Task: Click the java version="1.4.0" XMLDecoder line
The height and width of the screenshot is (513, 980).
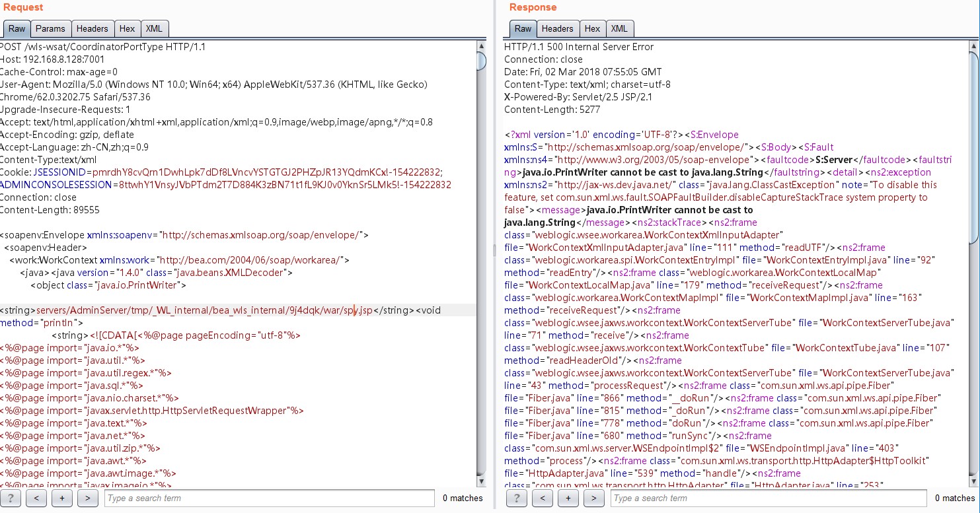Action: (x=156, y=273)
